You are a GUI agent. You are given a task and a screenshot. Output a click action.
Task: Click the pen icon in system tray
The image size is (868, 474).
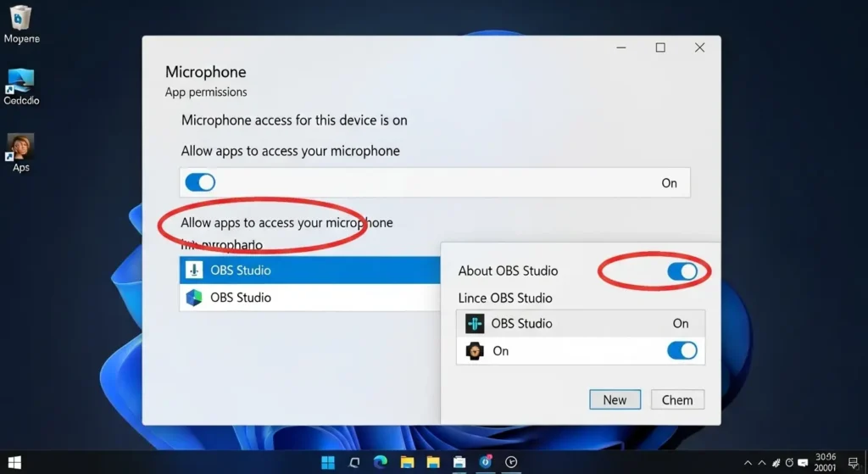point(776,463)
